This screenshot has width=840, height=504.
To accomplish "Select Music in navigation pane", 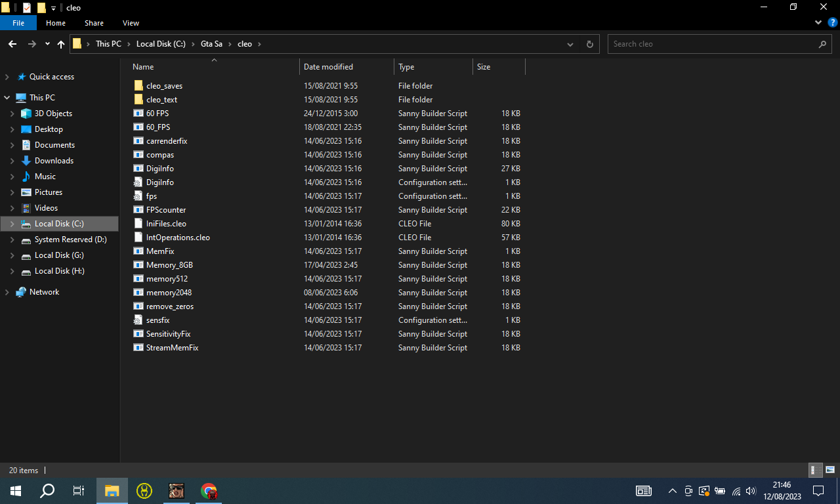I will 45,177.
